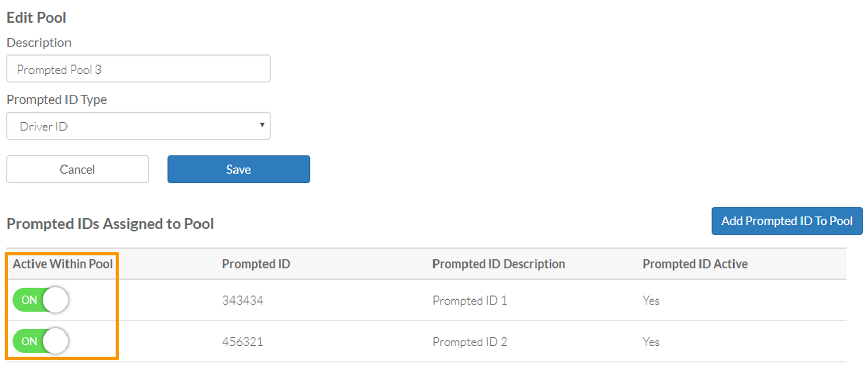Click the Prompted ID 2 description text
868x365 pixels.
pos(470,341)
